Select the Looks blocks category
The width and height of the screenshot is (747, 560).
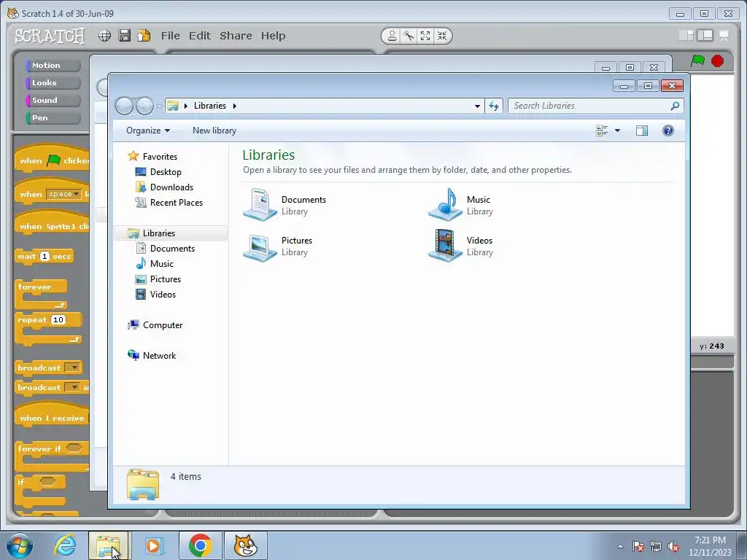point(53,83)
